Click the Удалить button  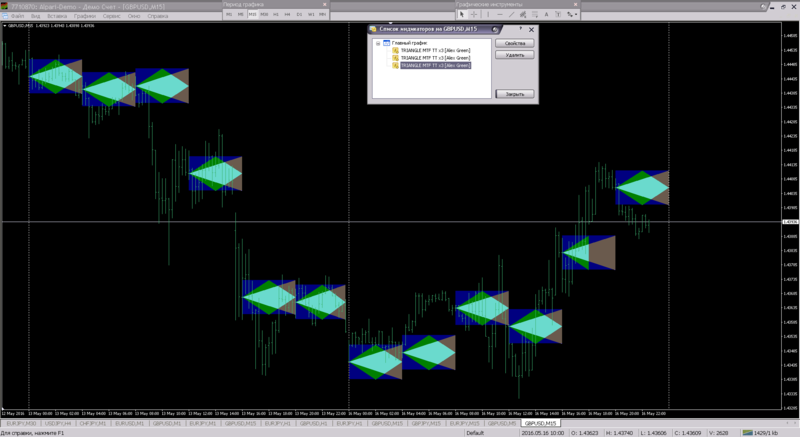click(x=515, y=56)
